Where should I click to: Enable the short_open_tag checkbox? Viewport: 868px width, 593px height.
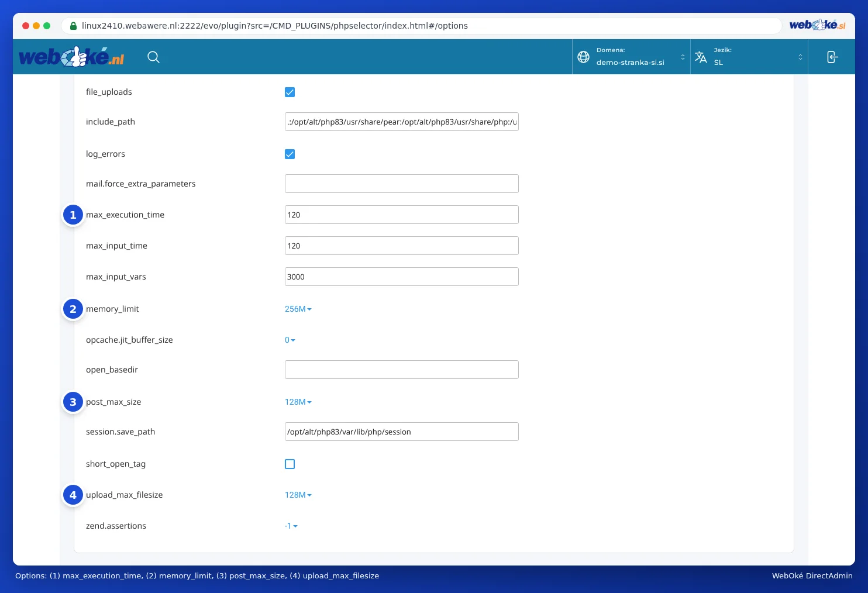tap(290, 464)
